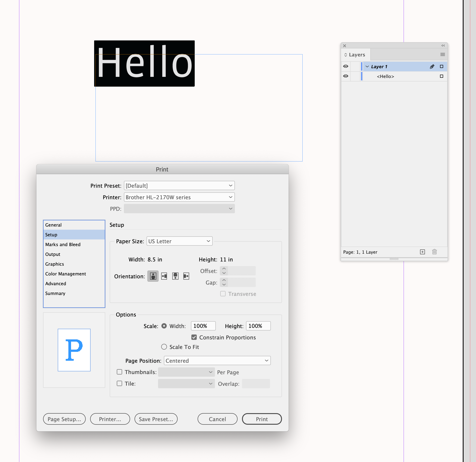This screenshot has width=476, height=462.
Task: Open the Paper Size dropdown
Action: [x=179, y=241]
